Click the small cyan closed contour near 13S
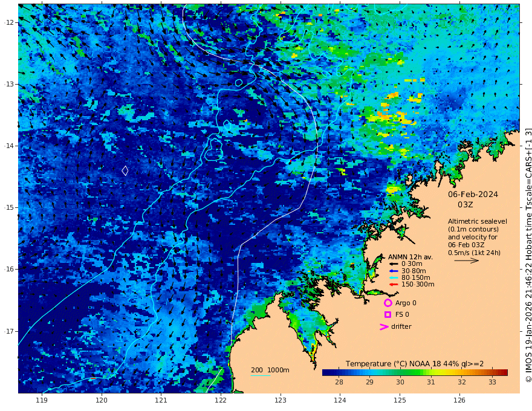This screenshot has width=532, height=411. point(239,82)
